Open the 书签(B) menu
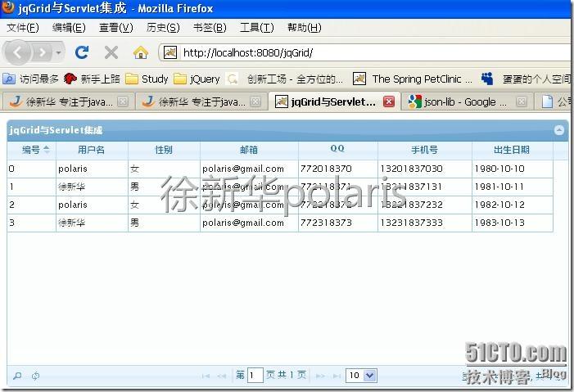This screenshot has width=574, height=392. pos(210,28)
